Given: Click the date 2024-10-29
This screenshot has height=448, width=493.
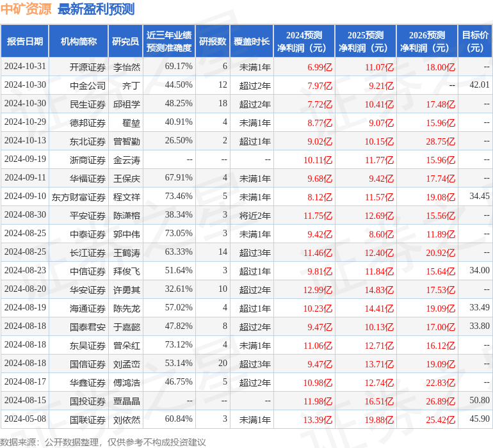Looking at the screenshot, I should pyautogui.click(x=25, y=122).
